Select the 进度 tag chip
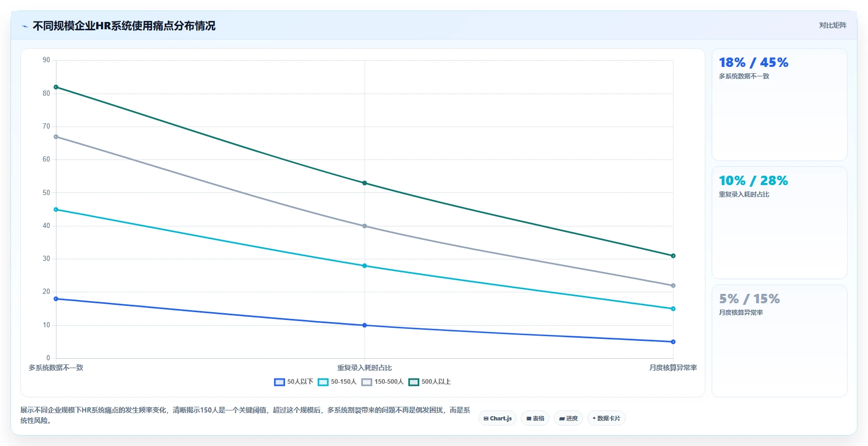Screen dimensions: 868x446 pyautogui.click(x=568, y=418)
